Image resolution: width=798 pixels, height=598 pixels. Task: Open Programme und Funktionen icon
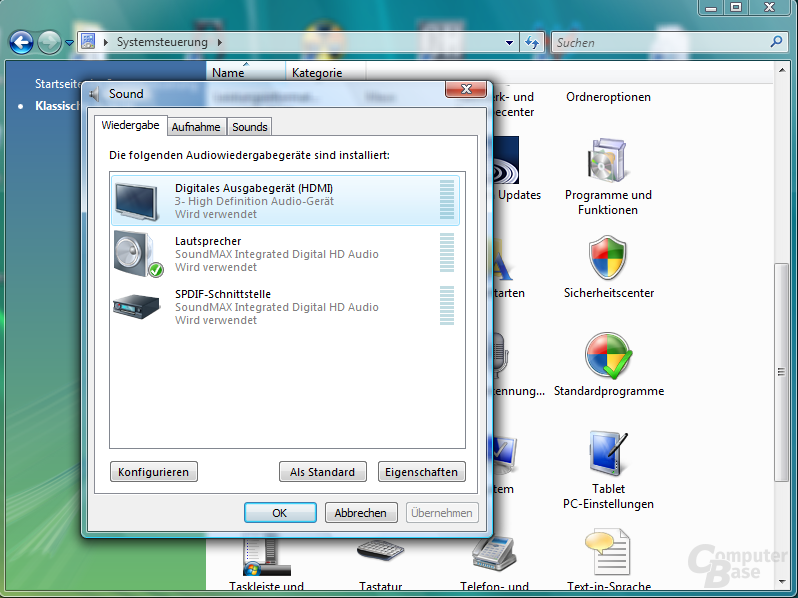click(608, 160)
